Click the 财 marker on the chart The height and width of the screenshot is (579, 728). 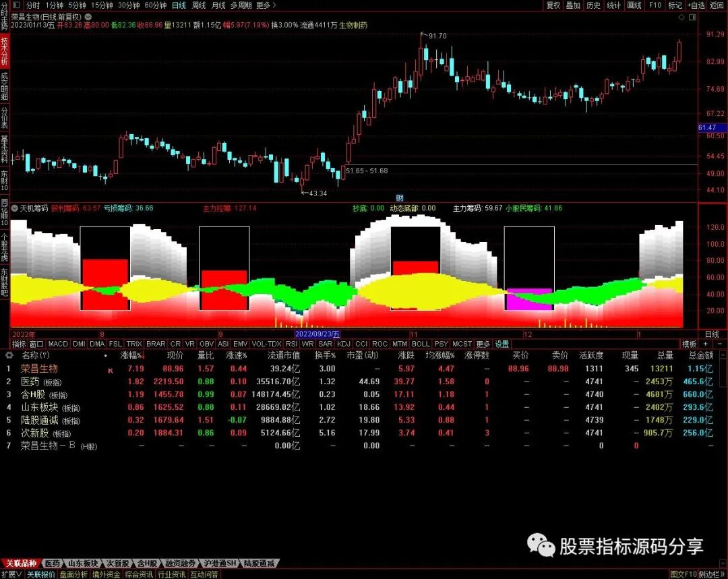pyautogui.click(x=400, y=197)
